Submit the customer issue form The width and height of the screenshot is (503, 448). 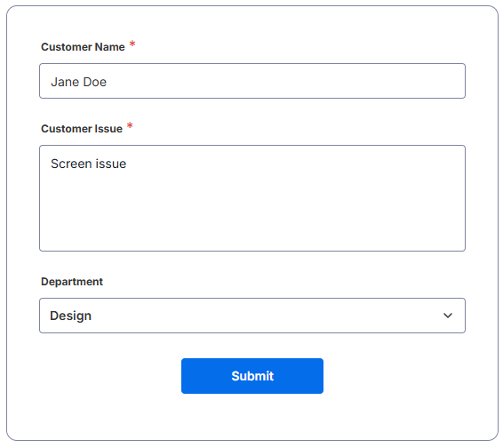click(x=252, y=376)
